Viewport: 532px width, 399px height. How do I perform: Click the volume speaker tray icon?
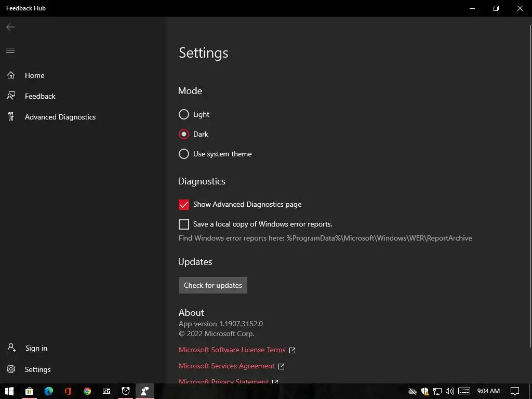point(449,392)
